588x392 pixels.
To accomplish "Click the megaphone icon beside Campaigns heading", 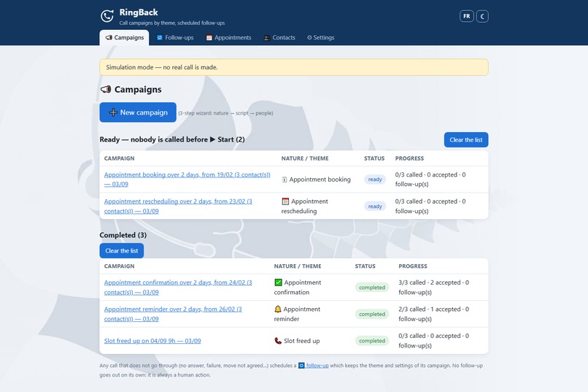I will [106, 89].
